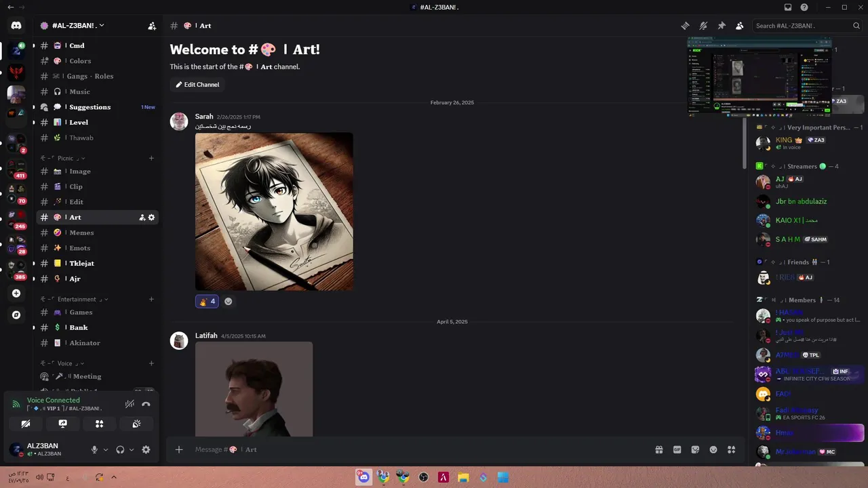Open the help icon in title bar
This screenshot has height=488, width=868.
(804, 7)
